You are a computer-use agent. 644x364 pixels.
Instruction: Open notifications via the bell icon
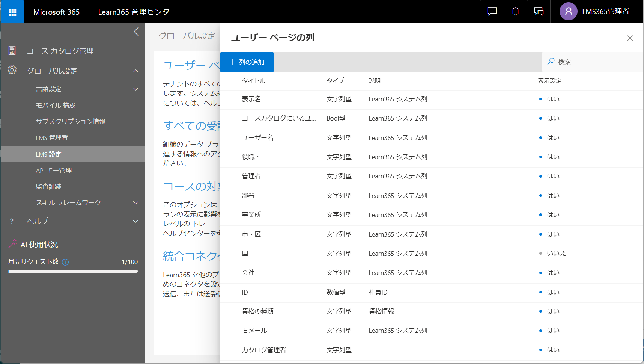pyautogui.click(x=515, y=11)
